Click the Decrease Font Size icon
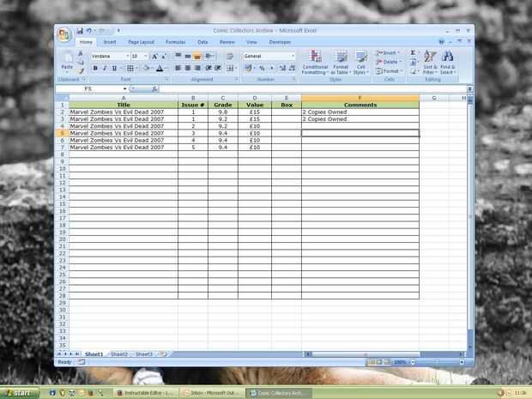Viewport: 532px width, 399px height. 163,57
